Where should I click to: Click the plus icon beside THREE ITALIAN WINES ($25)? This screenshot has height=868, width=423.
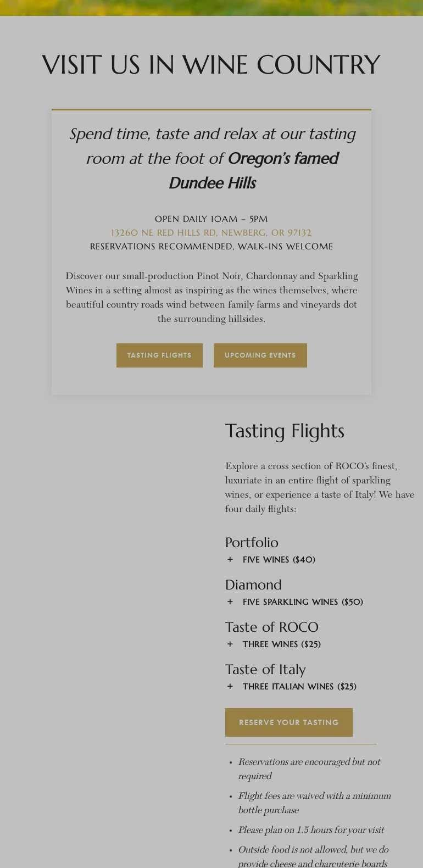[x=230, y=686]
